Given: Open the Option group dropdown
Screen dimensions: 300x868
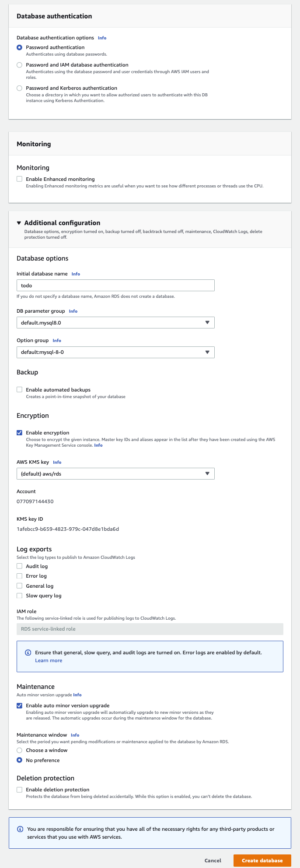Looking at the screenshot, I should pos(115,352).
